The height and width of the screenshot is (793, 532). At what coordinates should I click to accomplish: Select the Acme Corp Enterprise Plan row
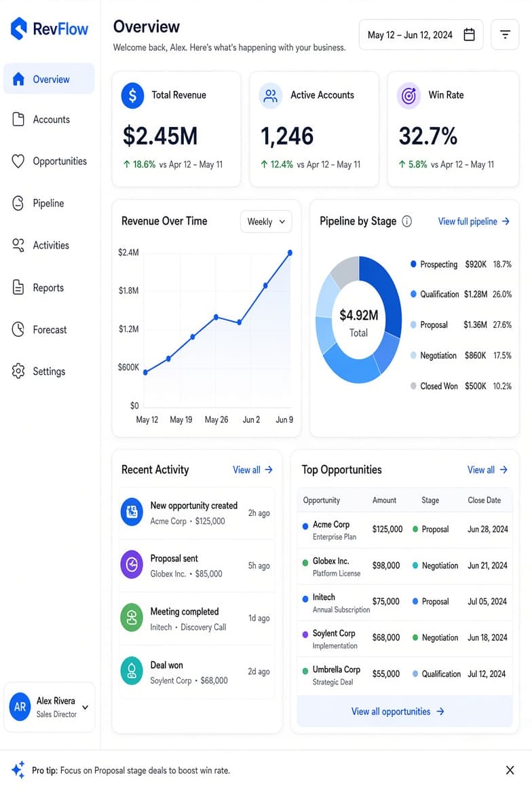[404, 530]
